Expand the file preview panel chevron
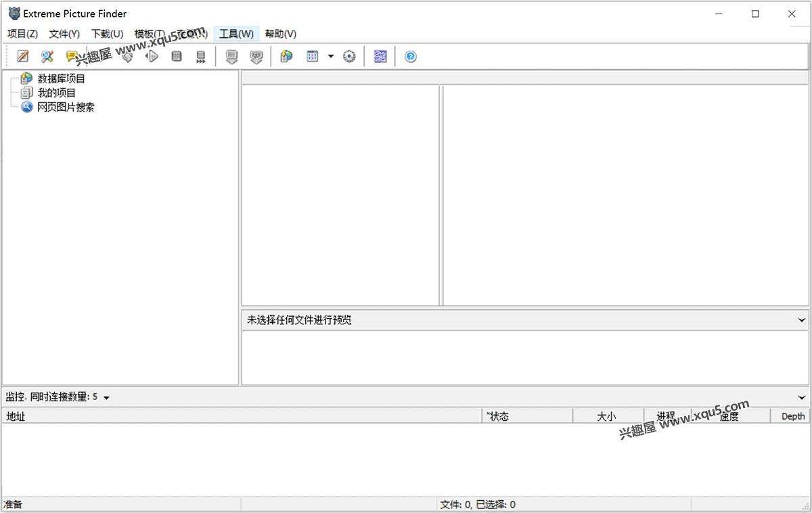 pos(802,321)
